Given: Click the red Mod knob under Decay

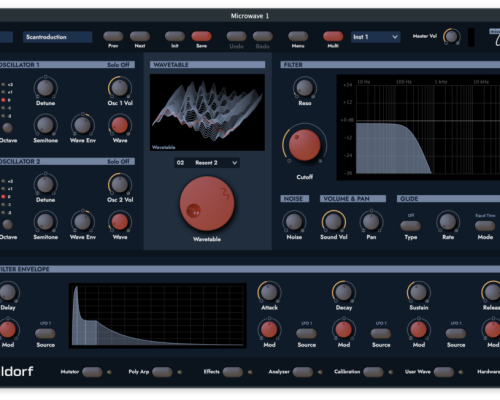Looking at the screenshot, I should click(x=344, y=330).
